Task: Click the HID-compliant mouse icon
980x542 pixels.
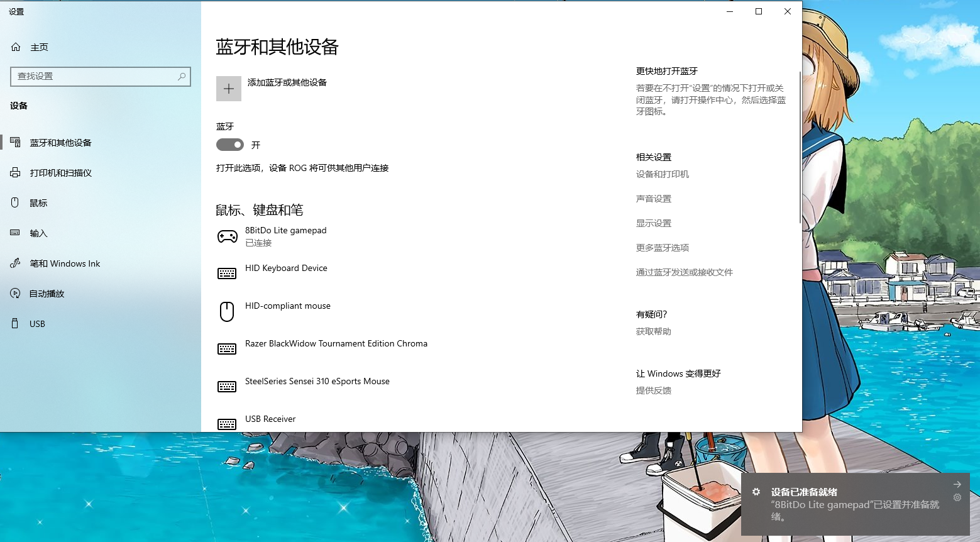Action: coord(227,311)
